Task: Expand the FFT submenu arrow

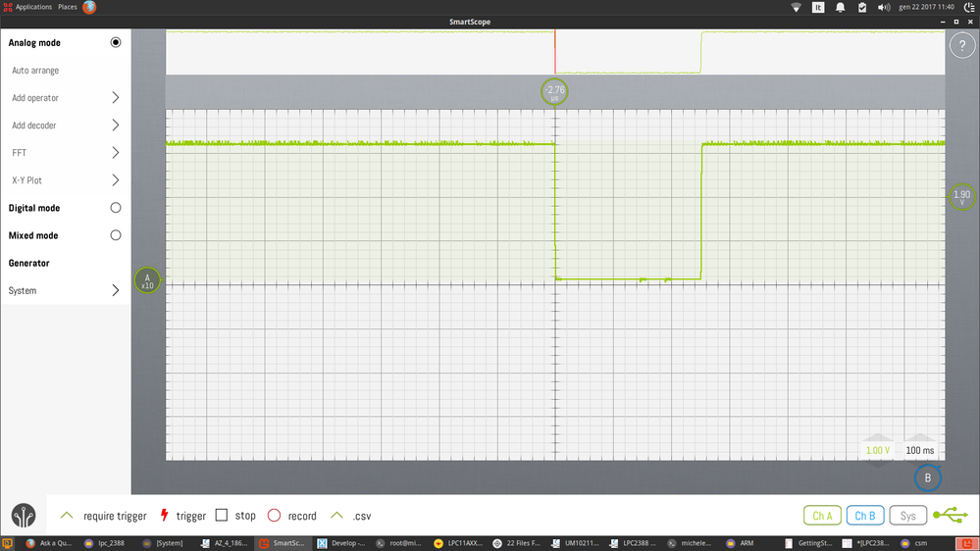Action: pos(116,152)
